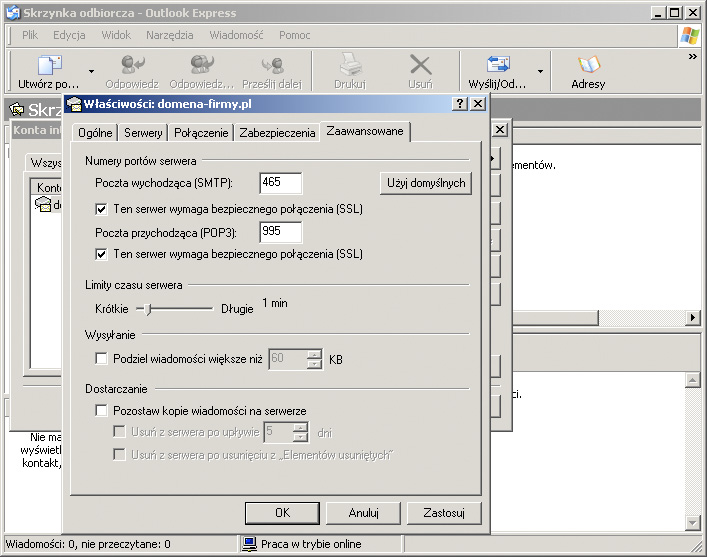Click the Prześlij dalej toolbar icon
This screenshot has height=557, width=707.
coord(272,65)
